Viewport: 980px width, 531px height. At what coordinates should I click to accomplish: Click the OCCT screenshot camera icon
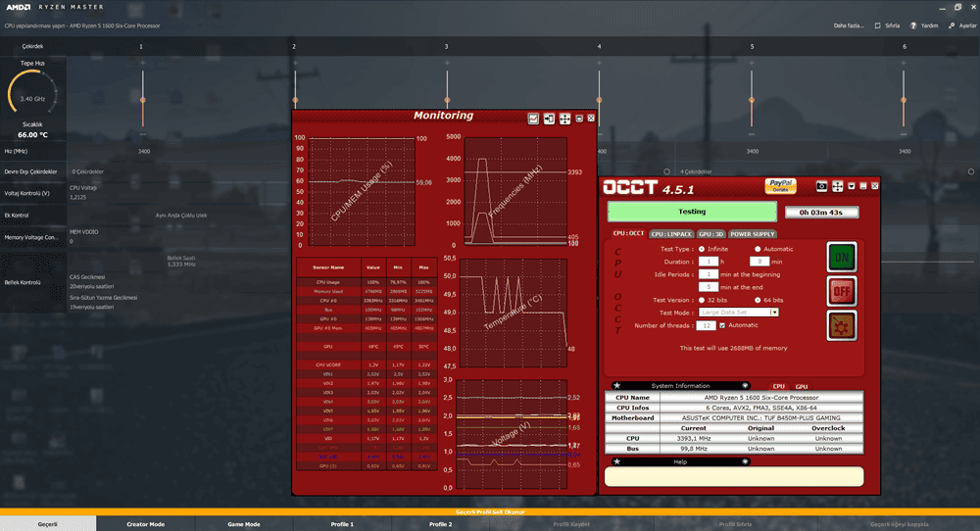click(822, 185)
